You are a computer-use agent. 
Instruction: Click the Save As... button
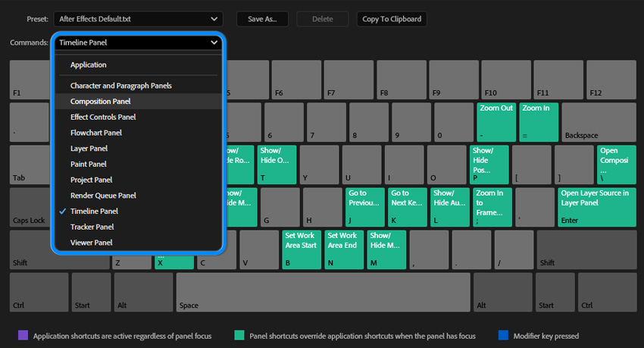tap(262, 19)
